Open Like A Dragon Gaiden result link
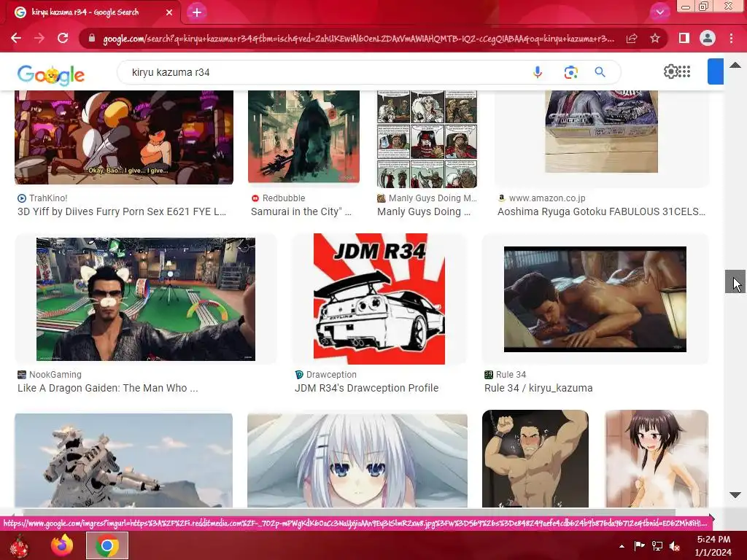This screenshot has width=747, height=560. 108,388
